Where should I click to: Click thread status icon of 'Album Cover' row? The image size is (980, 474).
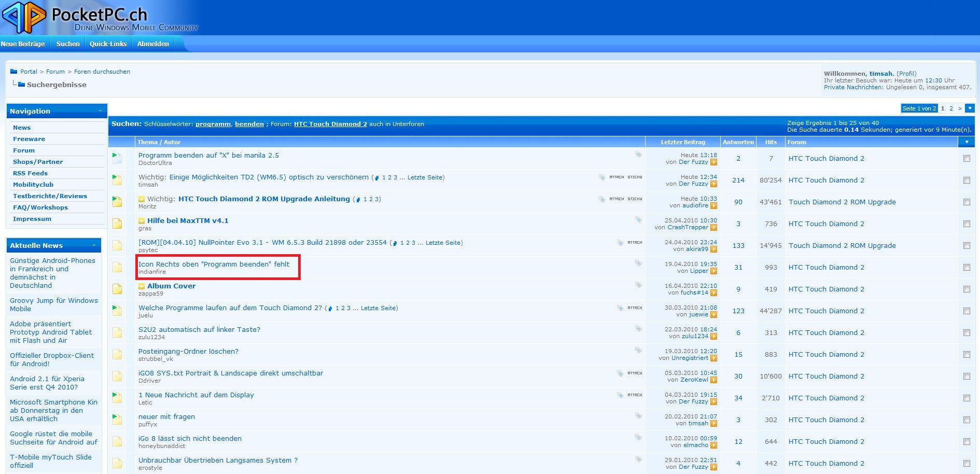(117, 289)
